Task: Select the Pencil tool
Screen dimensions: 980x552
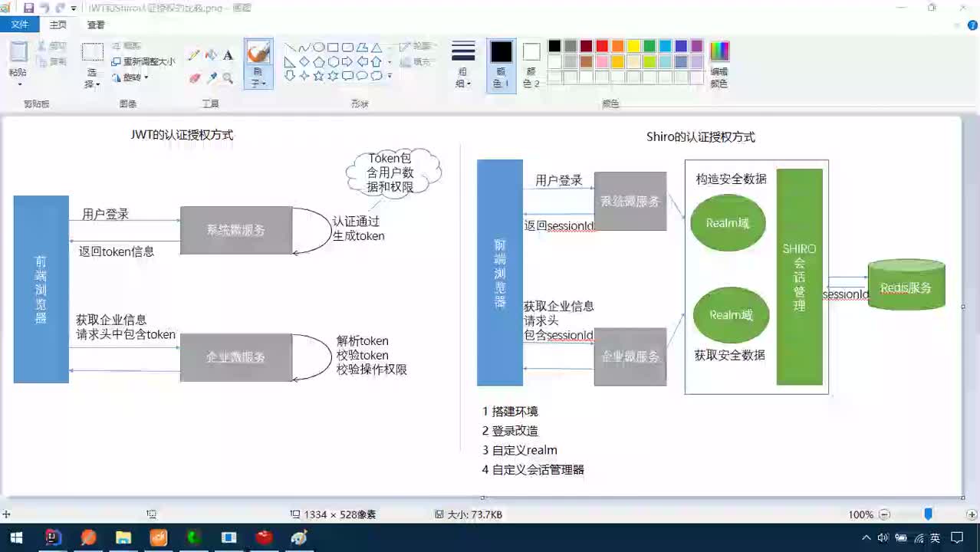Action: [194, 55]
